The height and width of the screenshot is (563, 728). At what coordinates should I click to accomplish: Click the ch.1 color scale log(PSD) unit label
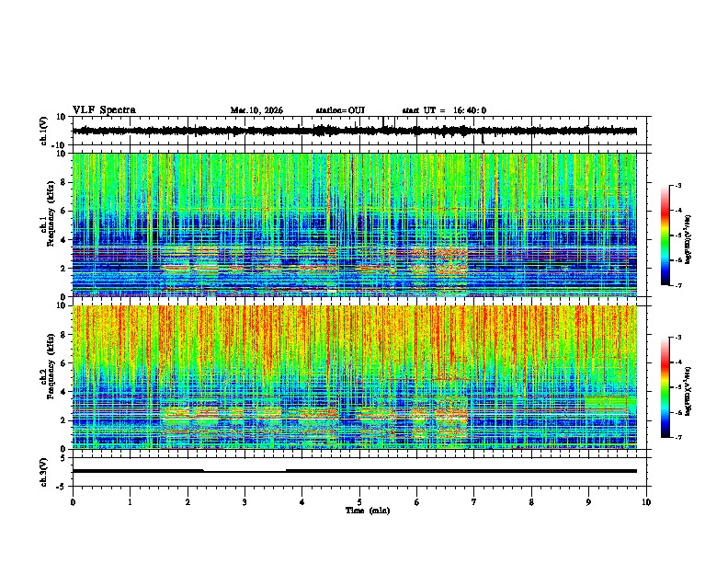tap(688, 239)
